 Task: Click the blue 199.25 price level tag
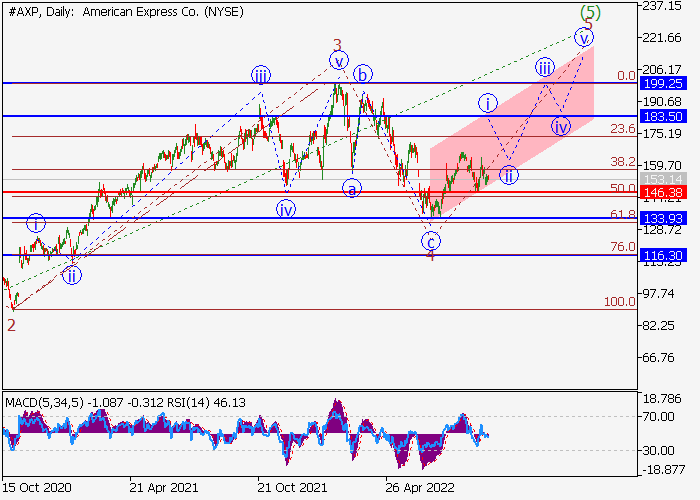tap(660, 83)
